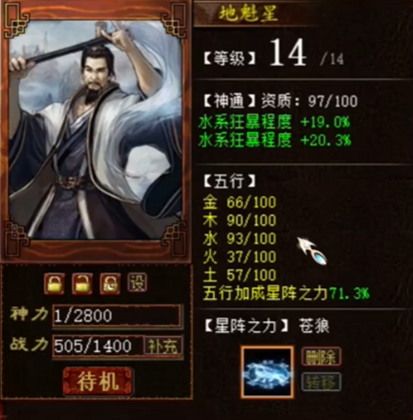Click the third padlock icon beside 设

coord(110,283)
